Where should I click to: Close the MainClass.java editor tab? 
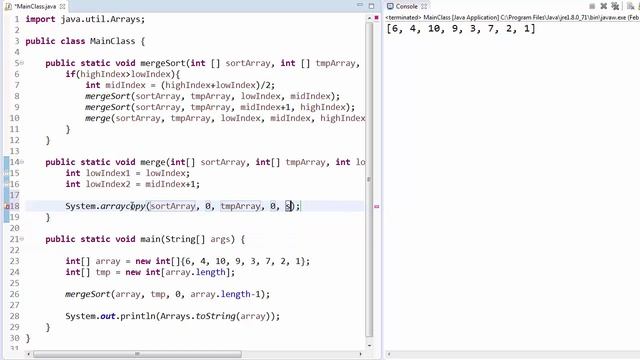pos(62,7)
